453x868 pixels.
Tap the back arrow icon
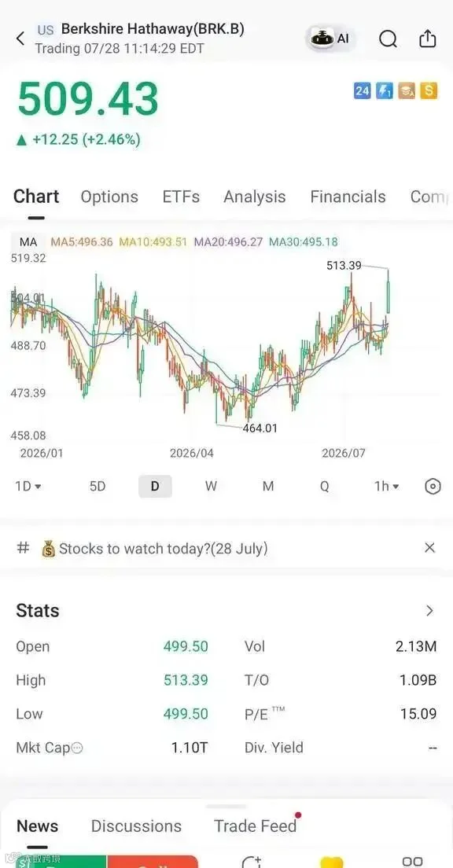tap(20, 39)
